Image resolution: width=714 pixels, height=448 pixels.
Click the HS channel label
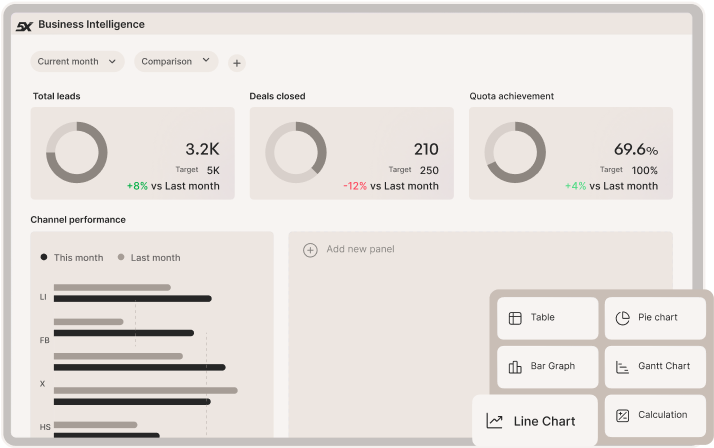tap(45, 427)
